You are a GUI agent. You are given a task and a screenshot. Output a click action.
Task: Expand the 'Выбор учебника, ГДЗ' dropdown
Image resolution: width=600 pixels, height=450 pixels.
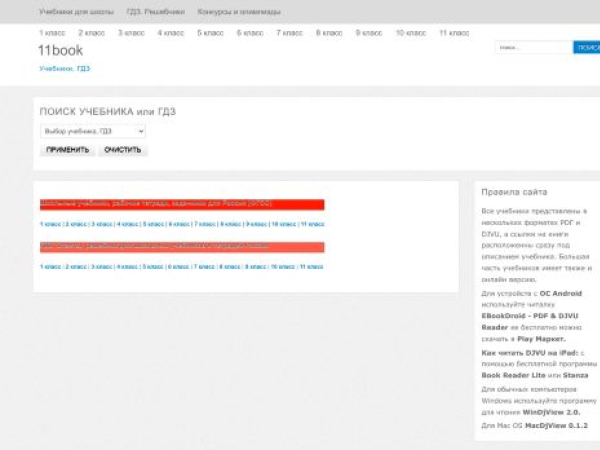click(x=93, y=131)
